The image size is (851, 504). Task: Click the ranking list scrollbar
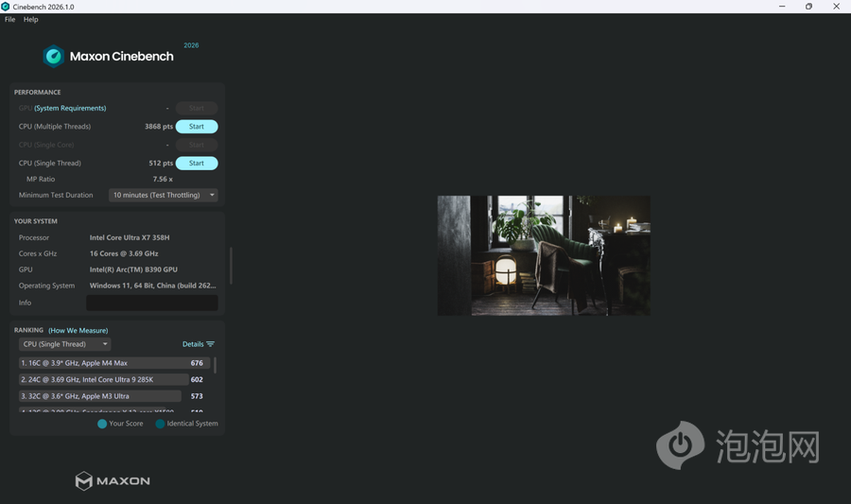point(215,365)
